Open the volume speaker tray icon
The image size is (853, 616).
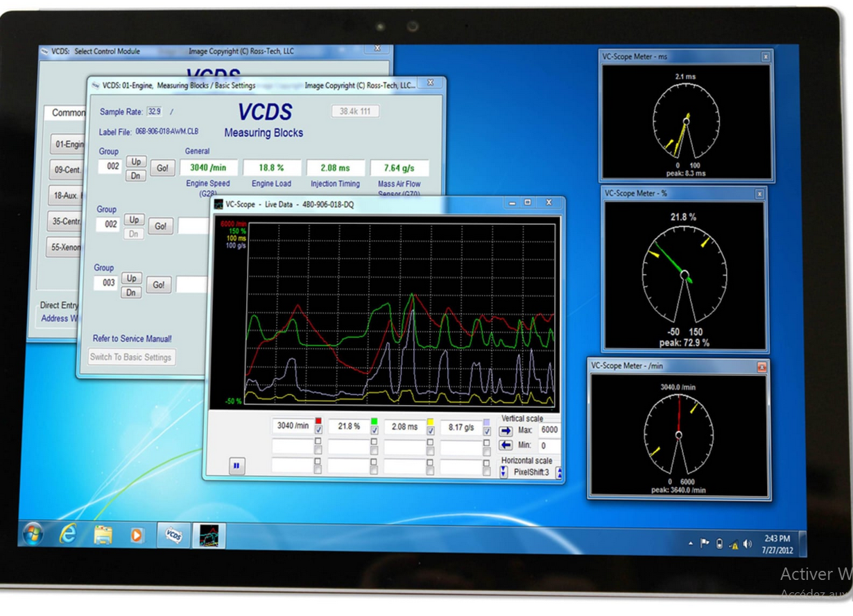click(748, 545)
